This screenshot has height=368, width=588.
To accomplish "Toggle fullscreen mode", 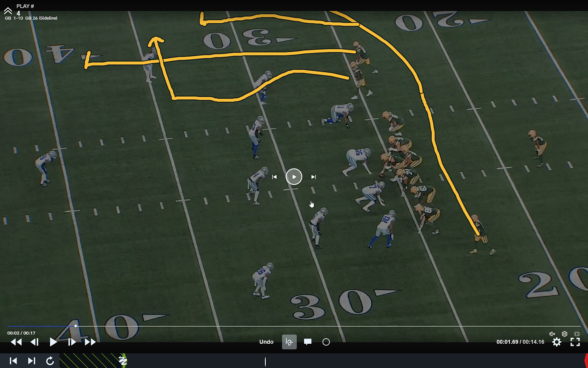I will tap(575, 342).
